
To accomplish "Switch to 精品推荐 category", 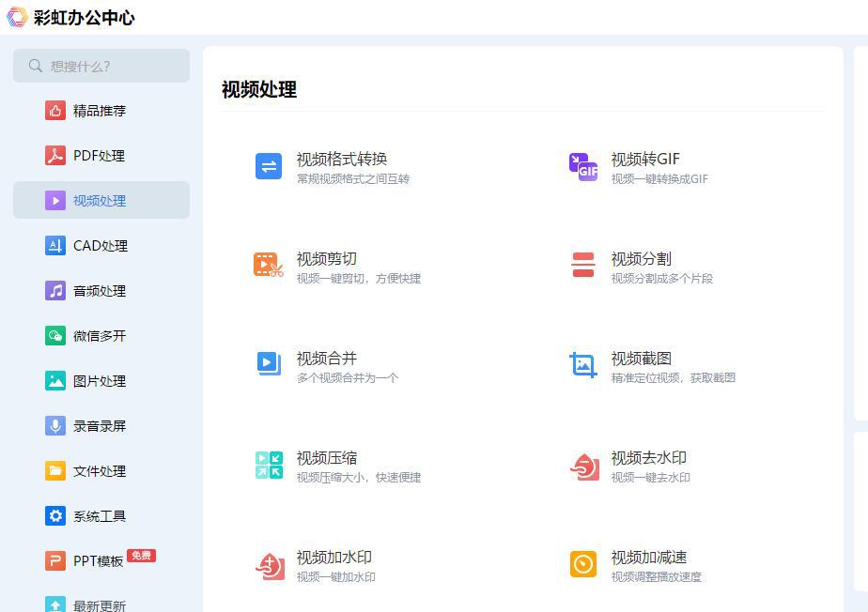I will (x=100, y=111).
